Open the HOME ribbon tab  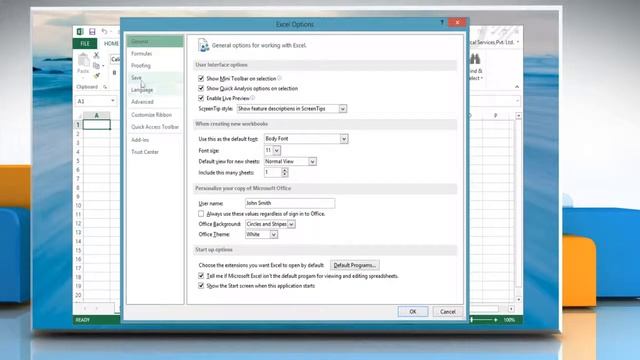click(x=111, y=43)
